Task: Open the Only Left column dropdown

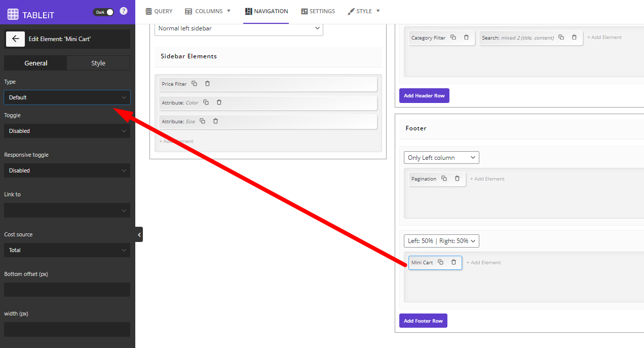Action: click(441, 158)
